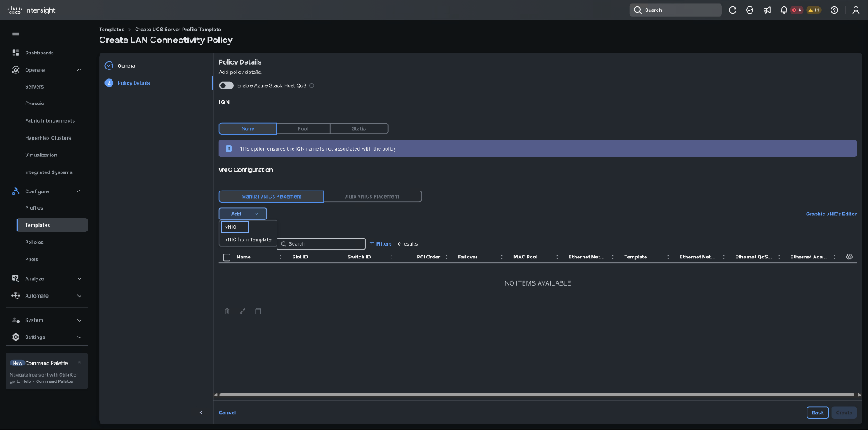This screenshot has height=430, width=868.
Task: Collapse the Configure sidebar section
Action: click(x=79, y=191)
